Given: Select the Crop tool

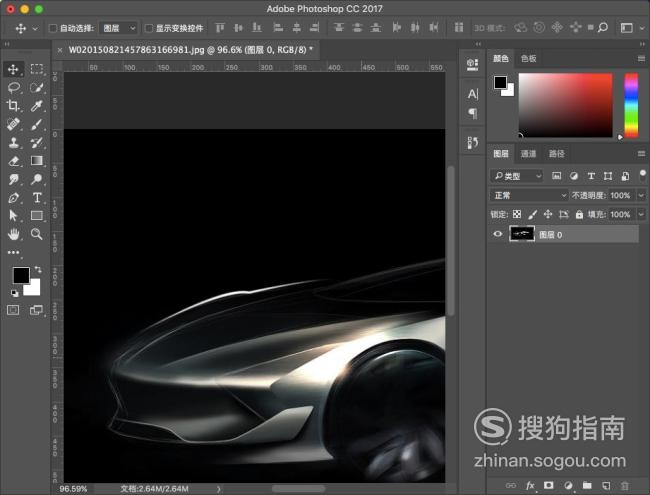Looking at the screenshot, I should (13, 106).
